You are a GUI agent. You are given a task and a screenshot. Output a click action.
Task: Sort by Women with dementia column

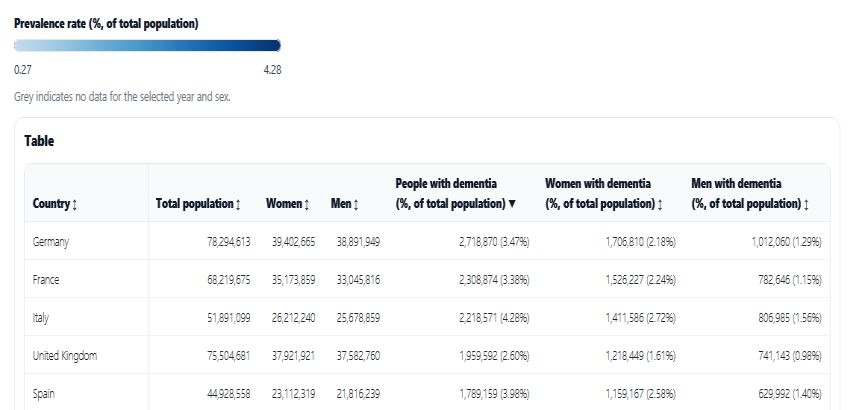(x=604, y=194)
